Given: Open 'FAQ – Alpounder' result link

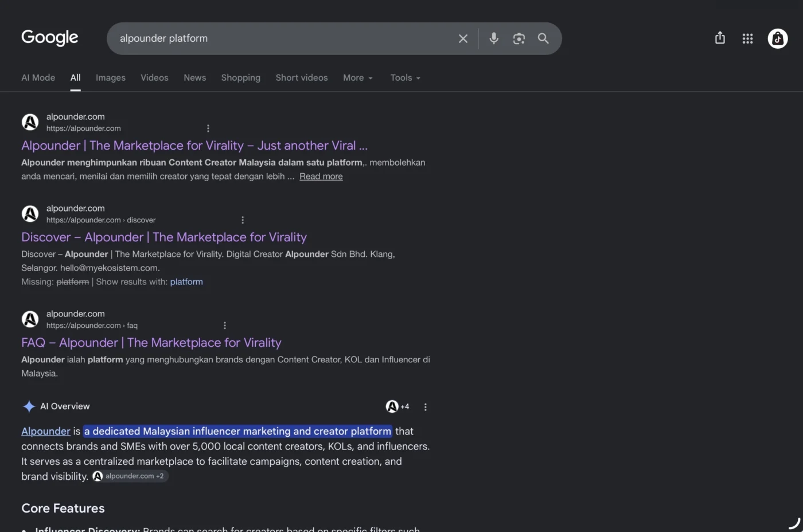Looking at the screenshot, I should [x=151, y=343].
